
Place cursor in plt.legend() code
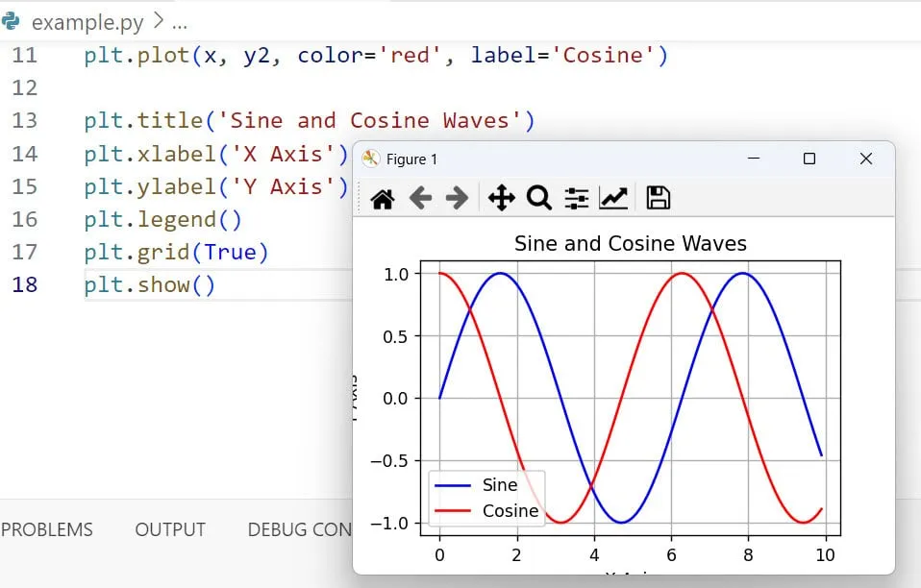(x=162, y=220)
